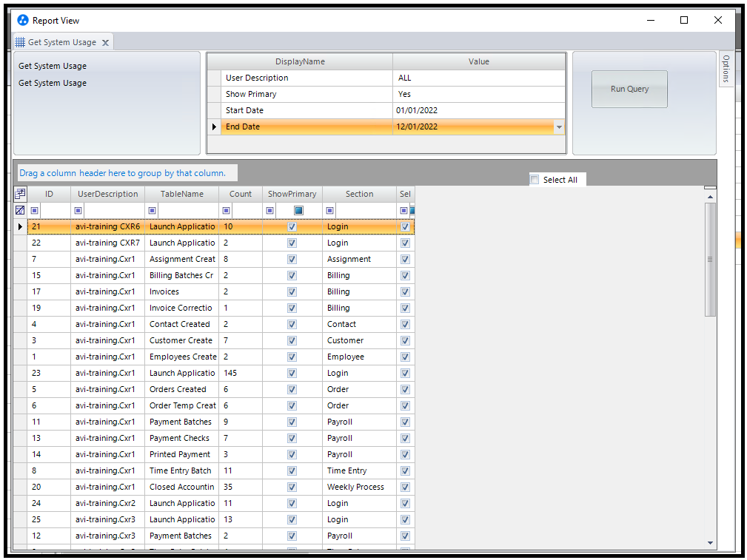This screenshot has height=560, width=747.
Task: Select the Closed Accountin table name cell
Action: (181, 487)
